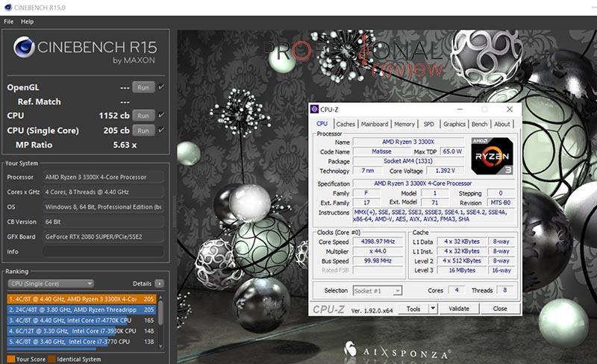Select ranking row 1 AMD Ryzen 3 3300X
This screenshot has height=364, width=597.
81,299
